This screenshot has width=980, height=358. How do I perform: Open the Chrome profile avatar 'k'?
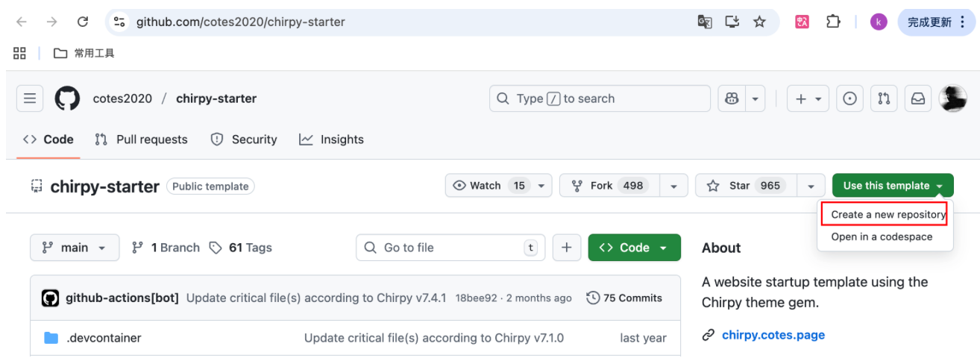coord(879,22)
